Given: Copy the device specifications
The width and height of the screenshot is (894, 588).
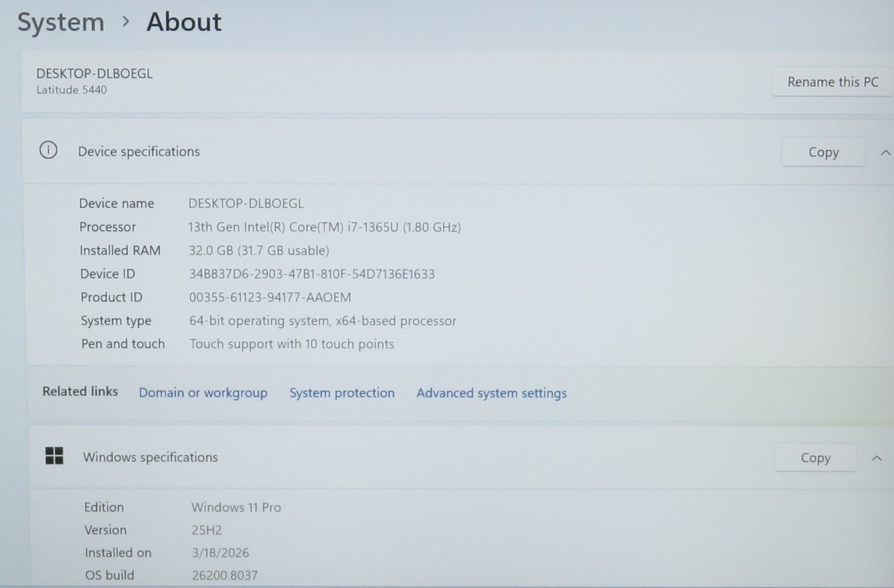Looking at the screenshot, I should (x=823, y=152).
